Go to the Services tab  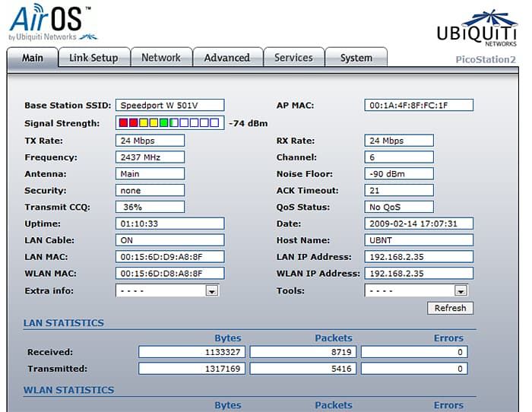pos(293,58)
